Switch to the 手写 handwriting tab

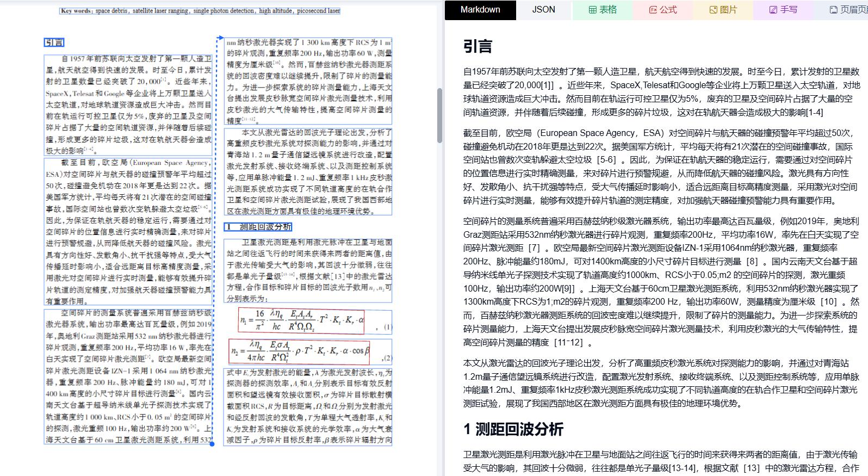click(x=783, y=10)
